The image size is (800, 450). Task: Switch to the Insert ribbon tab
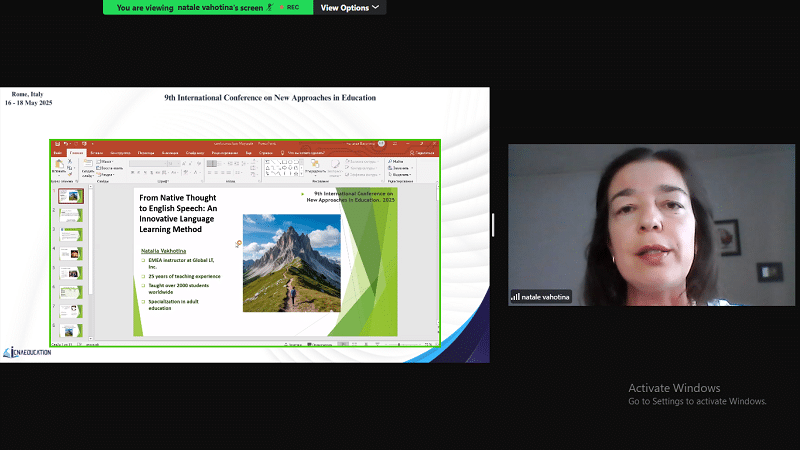click(97, 153)
